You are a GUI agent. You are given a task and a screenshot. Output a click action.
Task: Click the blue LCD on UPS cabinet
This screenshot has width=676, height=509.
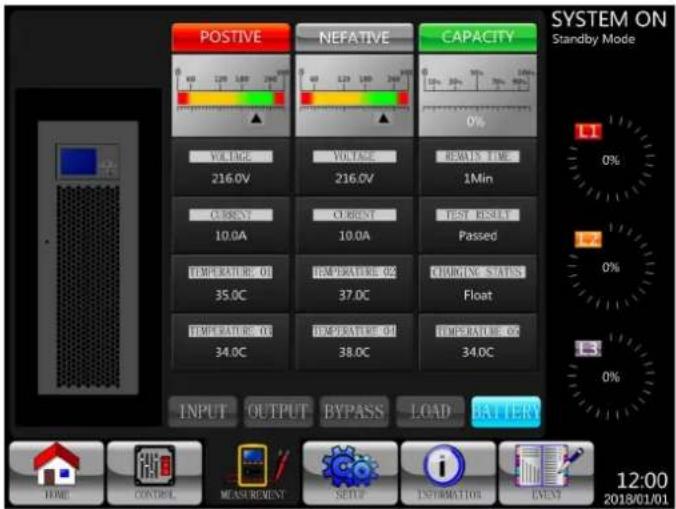pos(78,162)
